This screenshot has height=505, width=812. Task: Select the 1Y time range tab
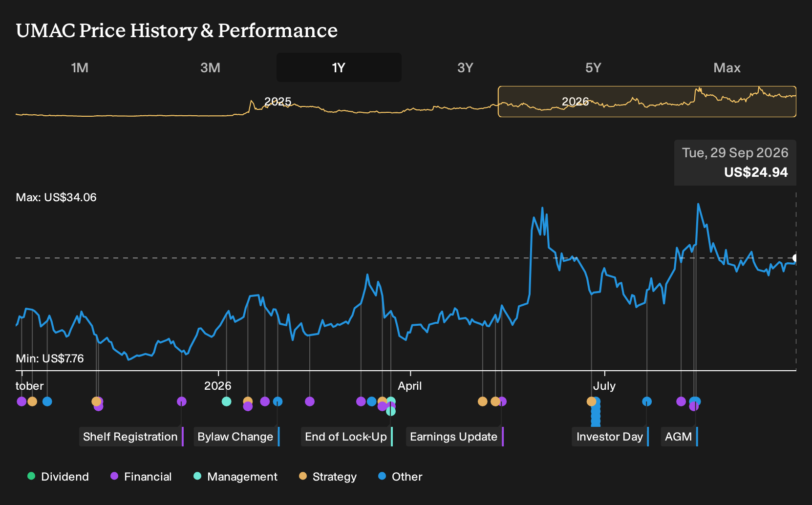point(339,67)
